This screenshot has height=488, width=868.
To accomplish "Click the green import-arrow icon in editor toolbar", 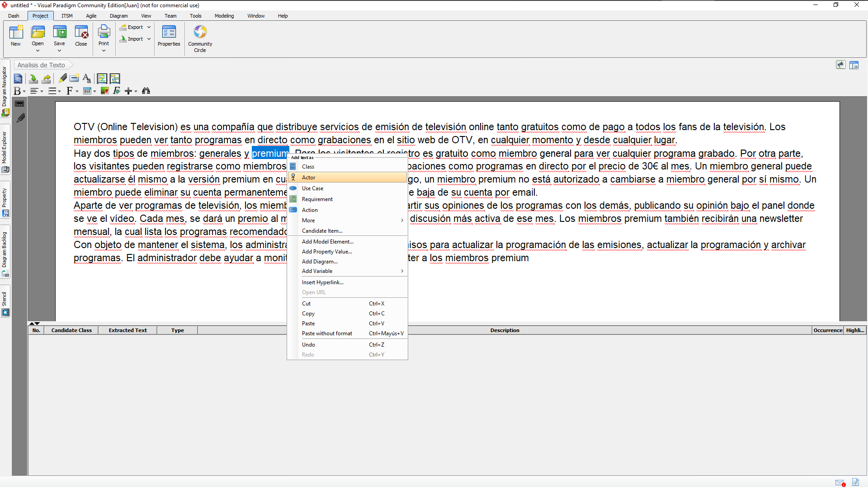I will point(33,79).
